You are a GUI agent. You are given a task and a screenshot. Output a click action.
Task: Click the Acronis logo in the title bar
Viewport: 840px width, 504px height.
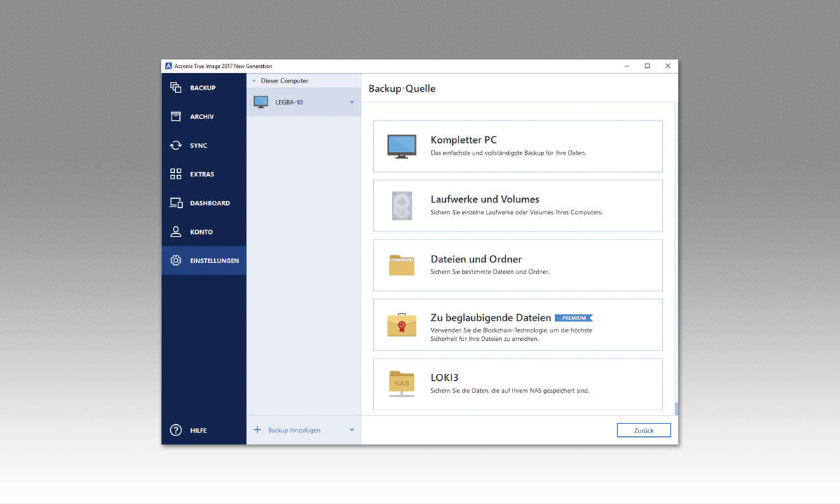(169, 66)
